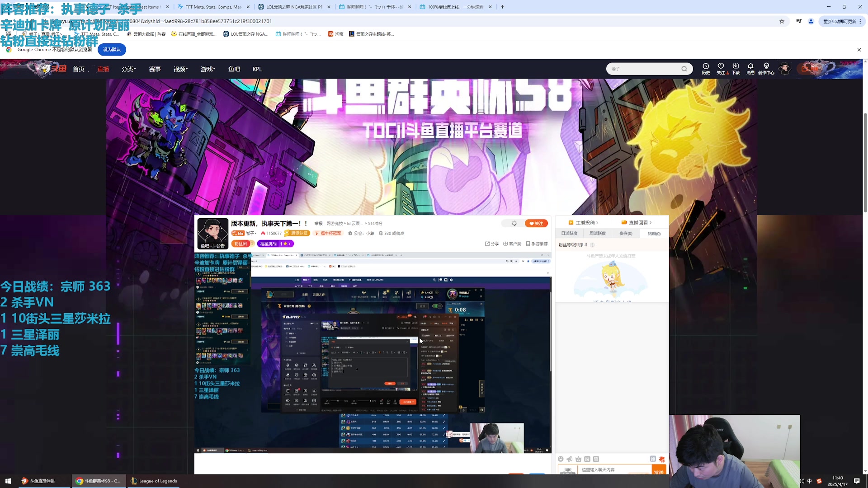Click the 举报 report link
868x488 pixels.
pos(318,223)
